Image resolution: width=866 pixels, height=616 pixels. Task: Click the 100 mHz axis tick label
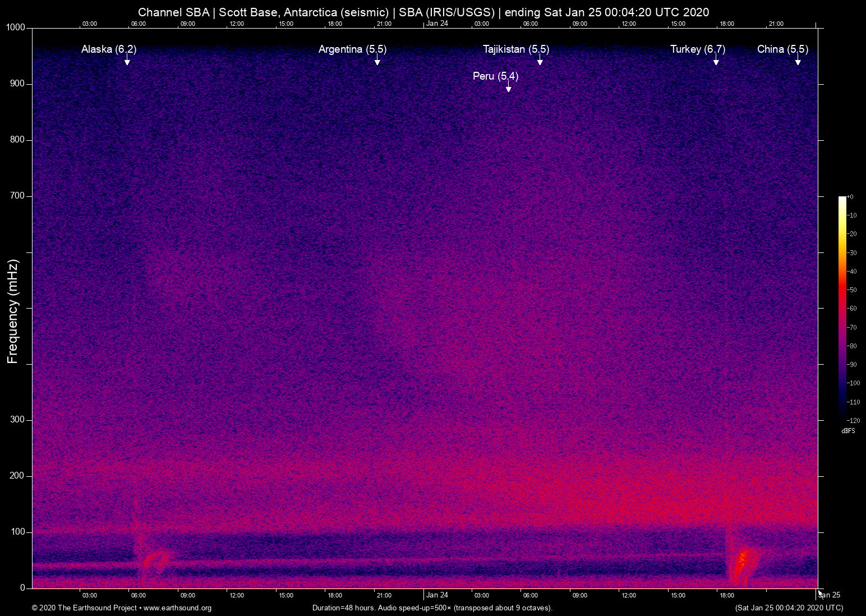pos(17,531)
